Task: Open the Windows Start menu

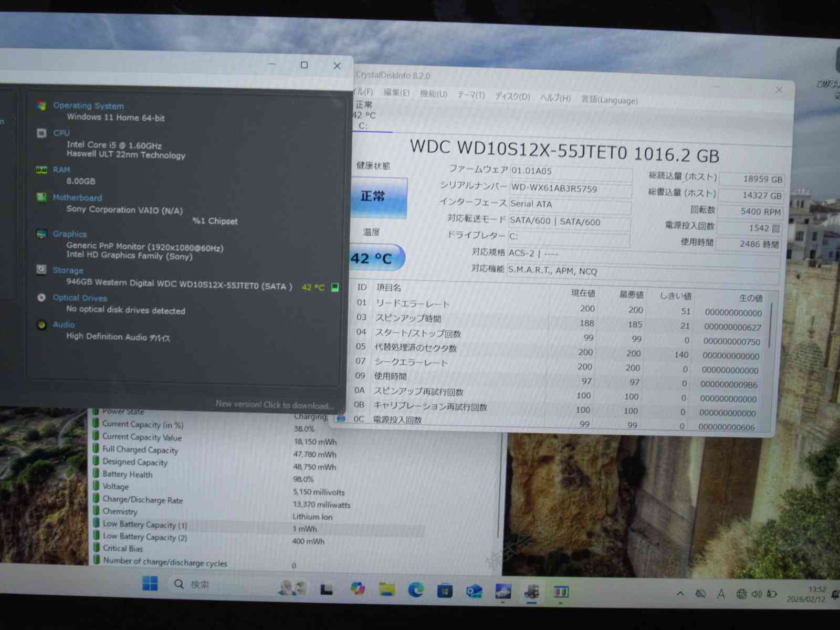Action: coord(150,584)
